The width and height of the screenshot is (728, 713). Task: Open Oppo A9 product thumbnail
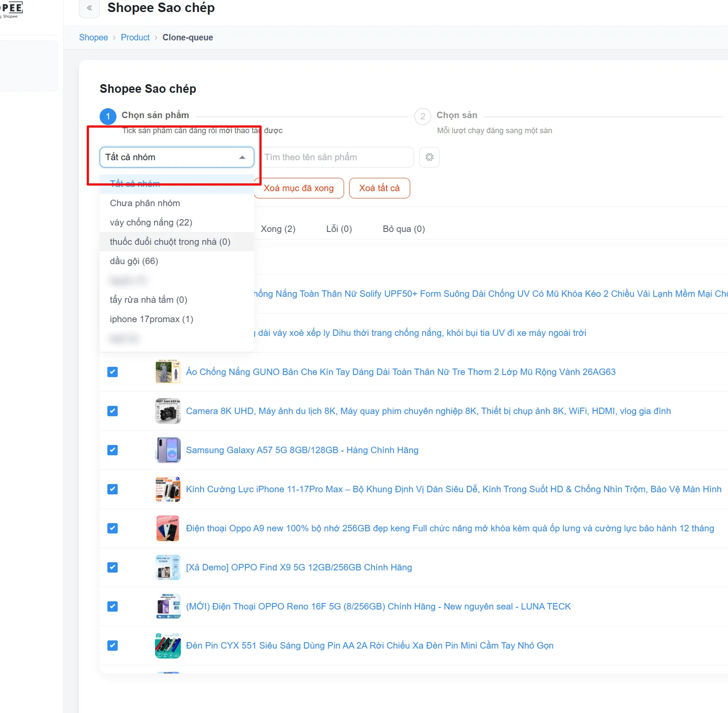point(168,528)
